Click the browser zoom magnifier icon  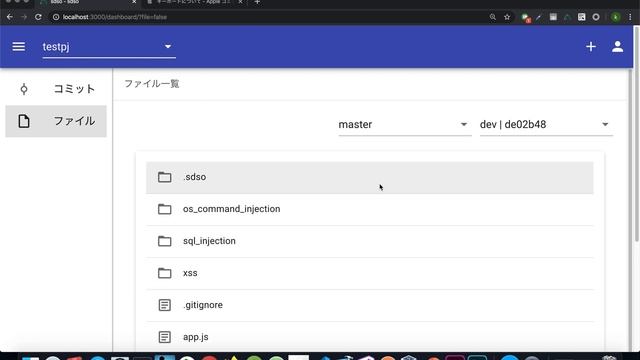(x=493, y=17)
